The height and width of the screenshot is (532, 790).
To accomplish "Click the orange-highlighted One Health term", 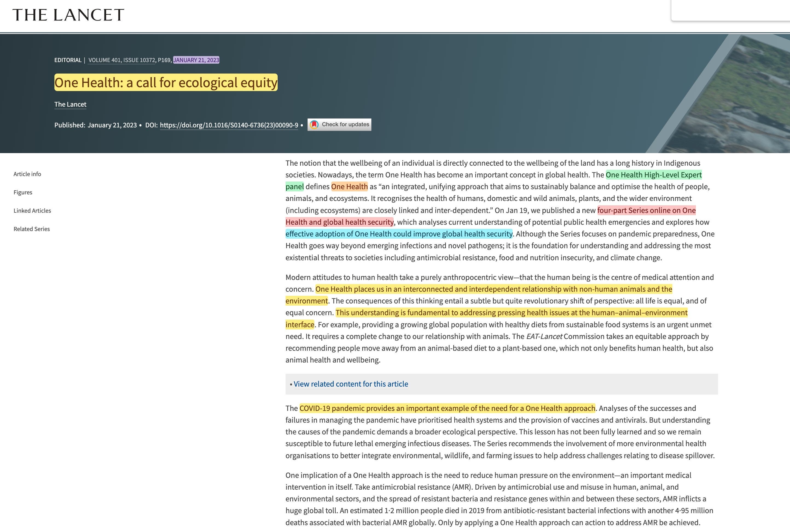I will (x=349, y=187).
